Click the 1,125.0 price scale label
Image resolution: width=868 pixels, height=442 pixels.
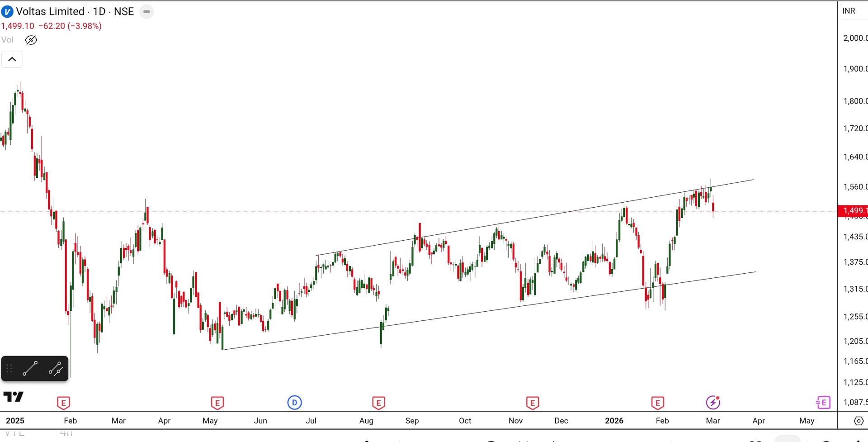pos(855,382)
